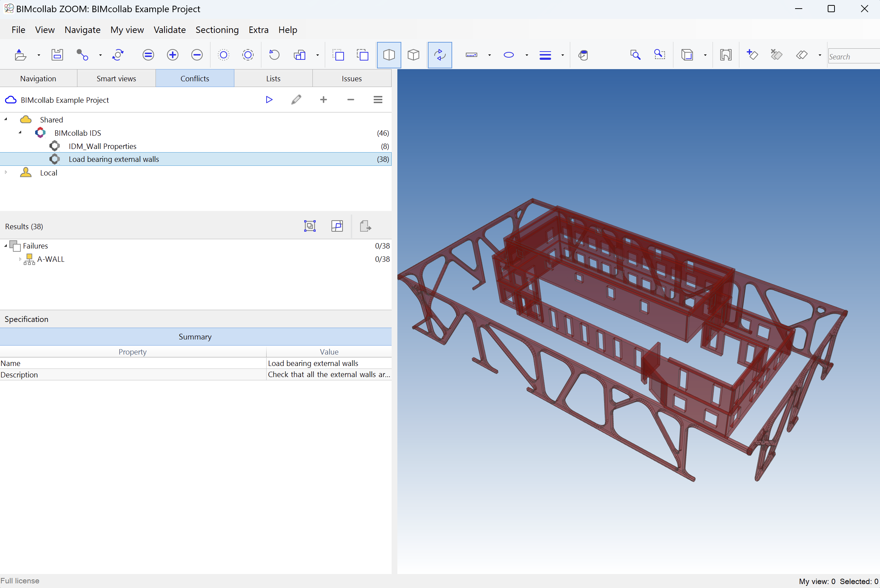Export results with the document arrow icon
This screenshot has width=880, height=588.
click(365, 226)
